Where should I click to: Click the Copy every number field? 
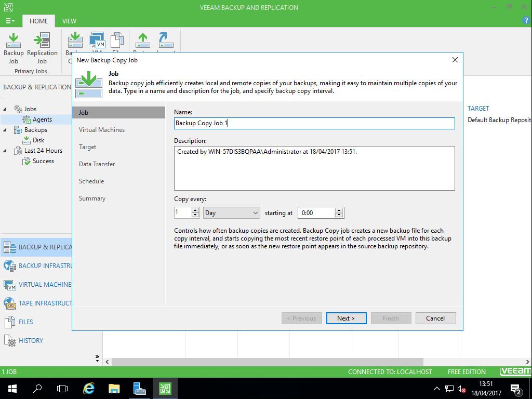(x=183, y=212)
